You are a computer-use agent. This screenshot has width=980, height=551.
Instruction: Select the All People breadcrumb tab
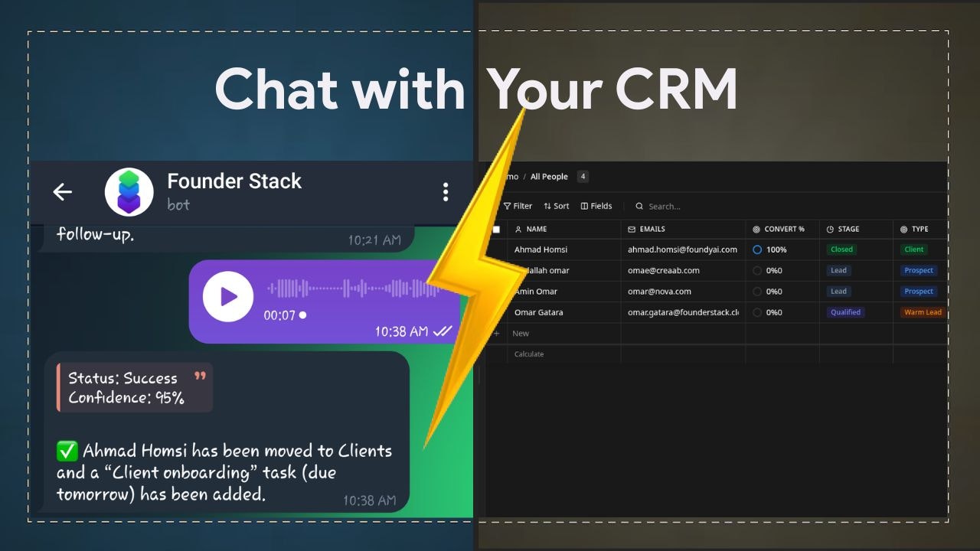548,176
